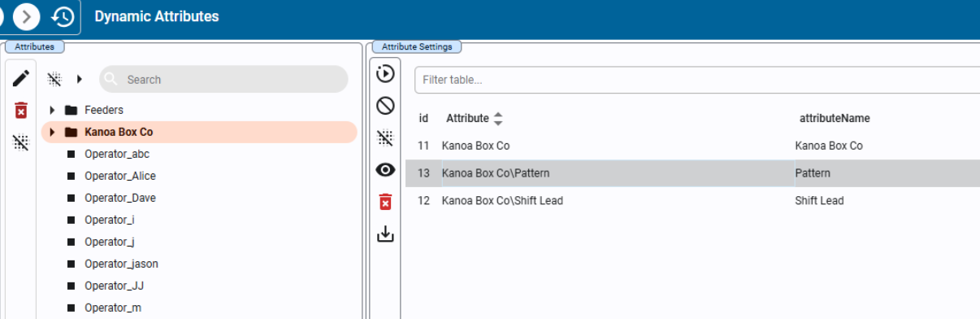Screen dimensions: 980x319
Task: Select table row Kanoa Box Co\Shift Lead
Action: (x=692, y=201)
